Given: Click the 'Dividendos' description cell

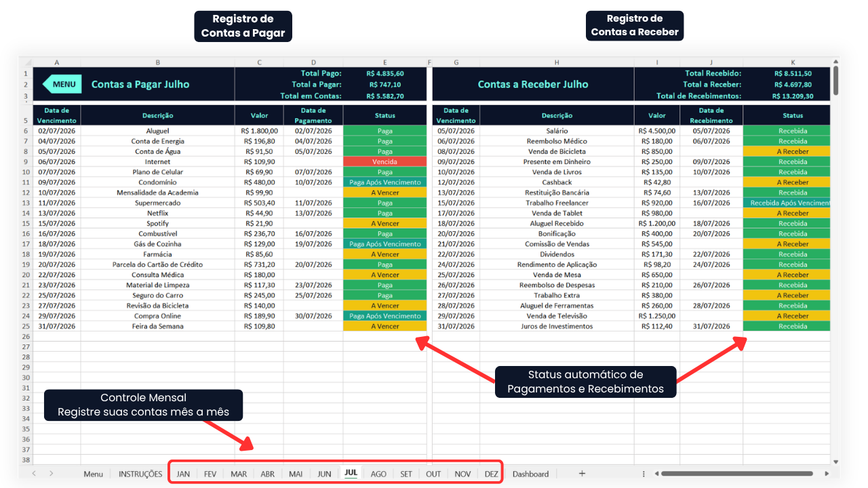Looking at the screenshot, I should click(557, 254).
